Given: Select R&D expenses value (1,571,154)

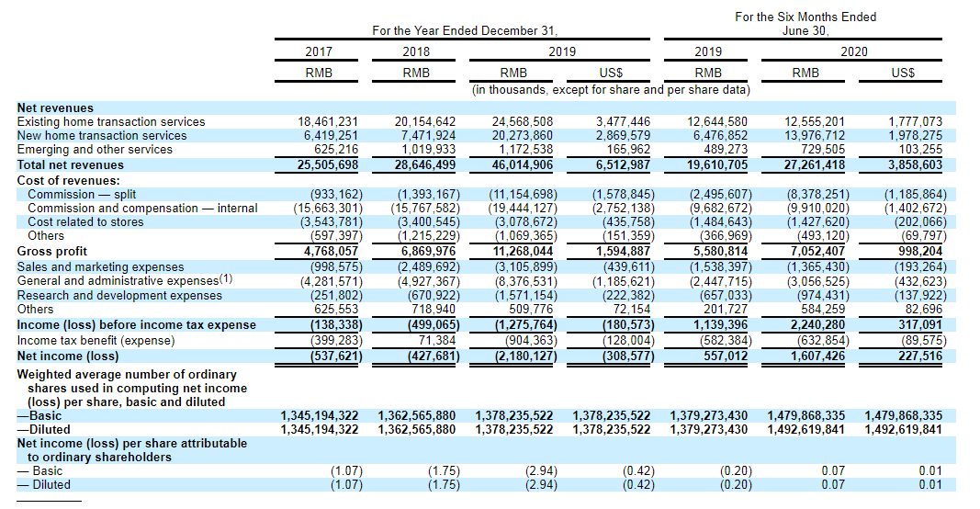Looking at the screenshot, I should (526, 295).
